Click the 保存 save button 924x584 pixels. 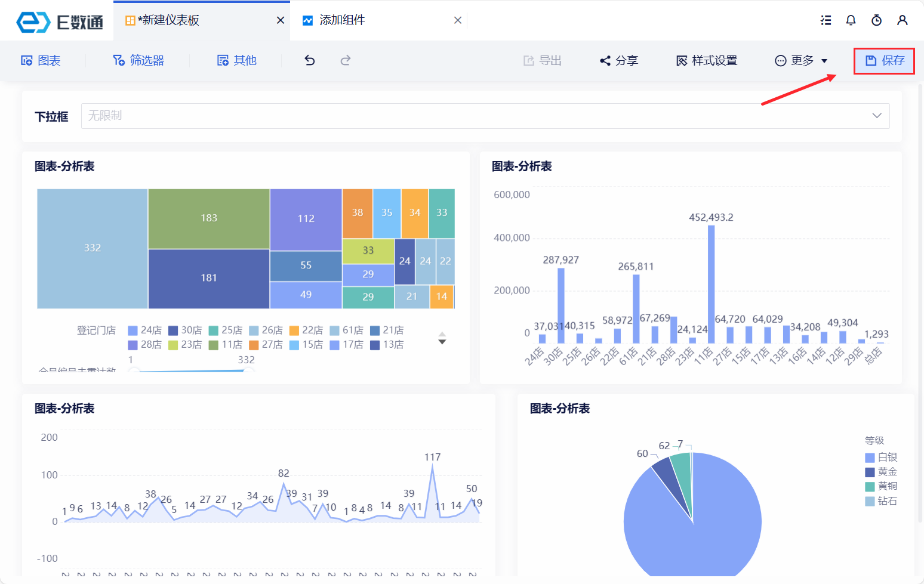pos(885,60)
